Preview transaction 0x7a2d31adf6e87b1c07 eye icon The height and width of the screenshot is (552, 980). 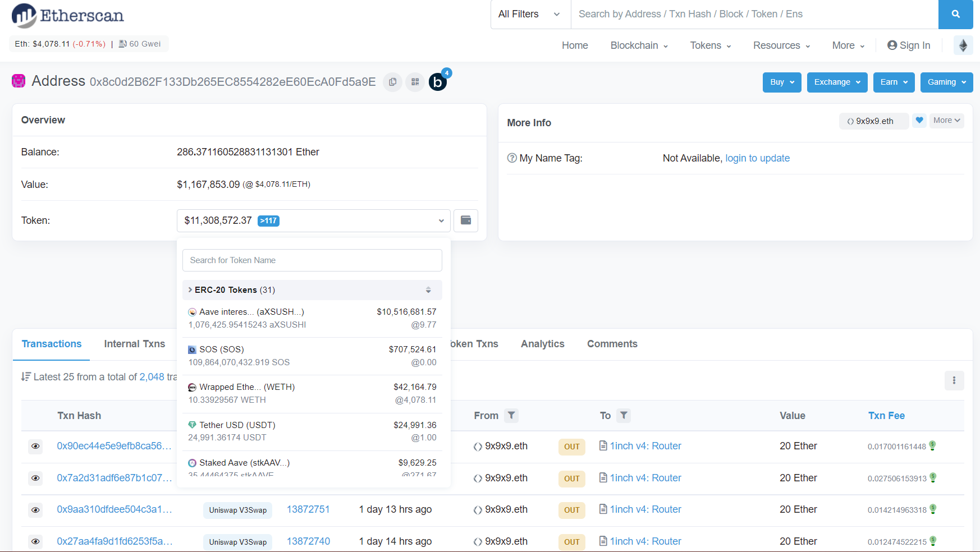pyautogui.click(x=35, y=478)
